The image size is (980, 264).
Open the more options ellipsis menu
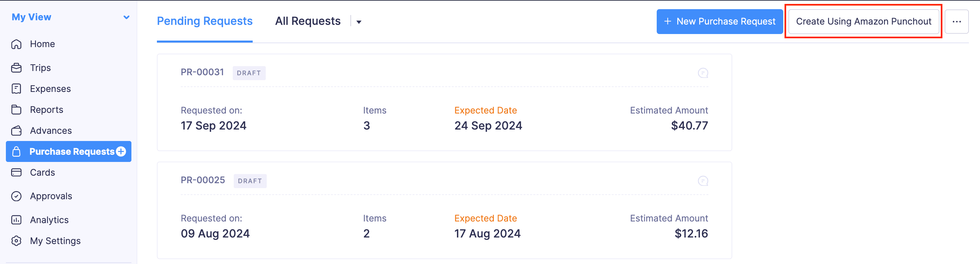click(x=956, y=21)
